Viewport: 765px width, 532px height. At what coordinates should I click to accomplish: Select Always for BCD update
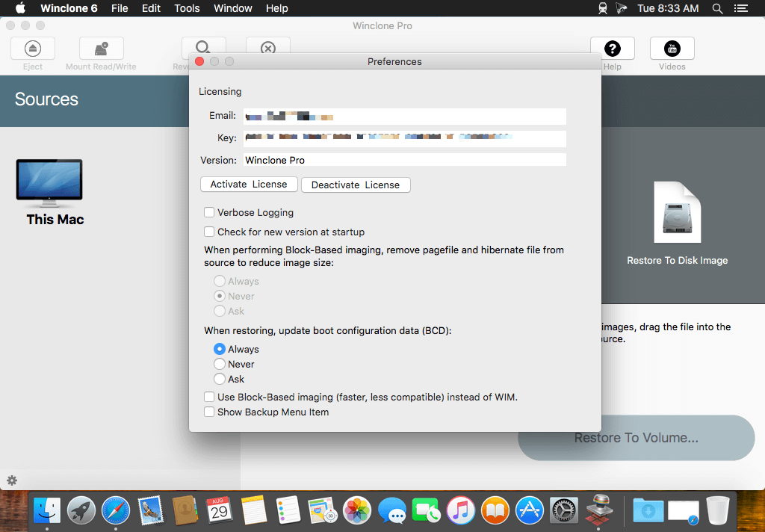click(220, 349)
